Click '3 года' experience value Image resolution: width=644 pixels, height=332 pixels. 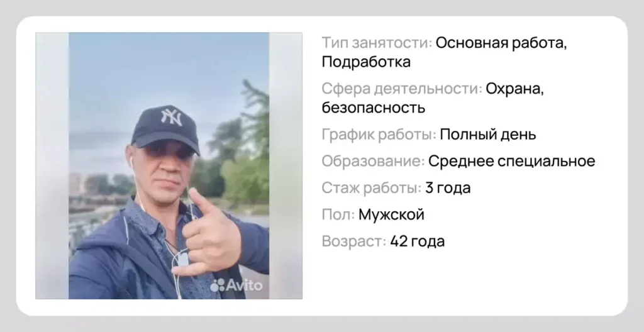coord(448,188)
